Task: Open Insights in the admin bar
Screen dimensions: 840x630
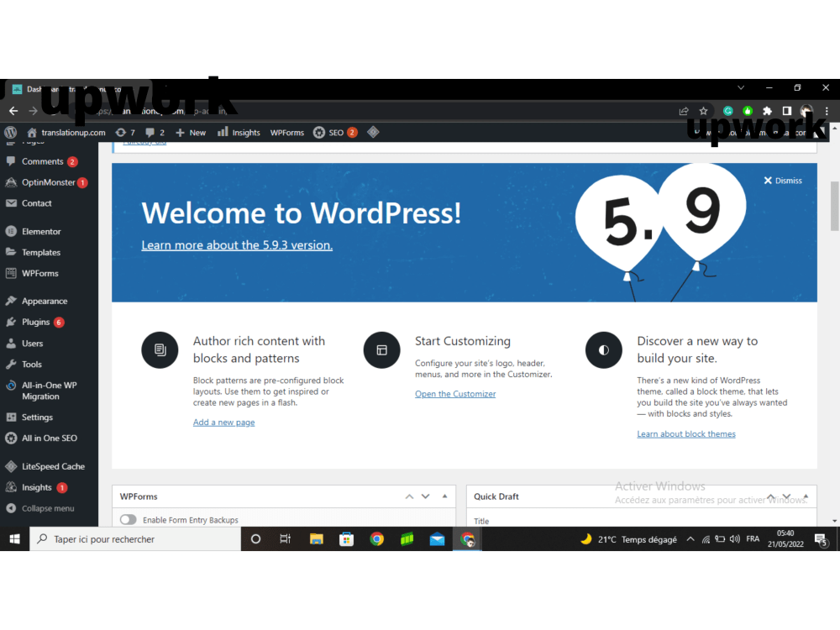Action: (x=239, y=133)
